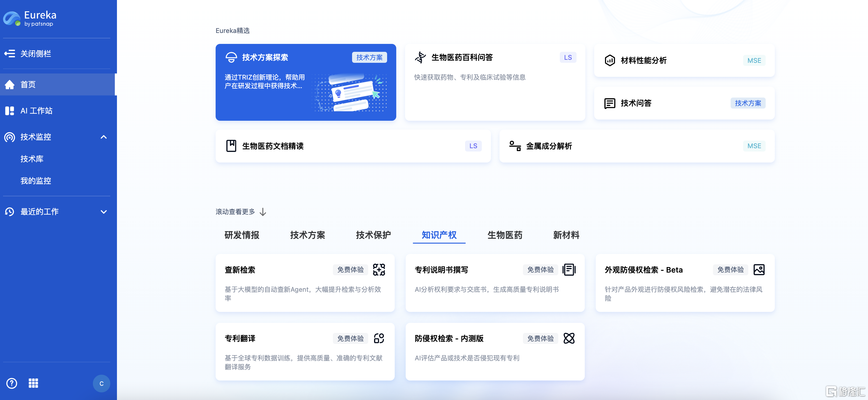Image resolution: width=868 pixels, height=400 pixels.
Task: Switch to the 技术方案 tab
Action: coord(308,235)
